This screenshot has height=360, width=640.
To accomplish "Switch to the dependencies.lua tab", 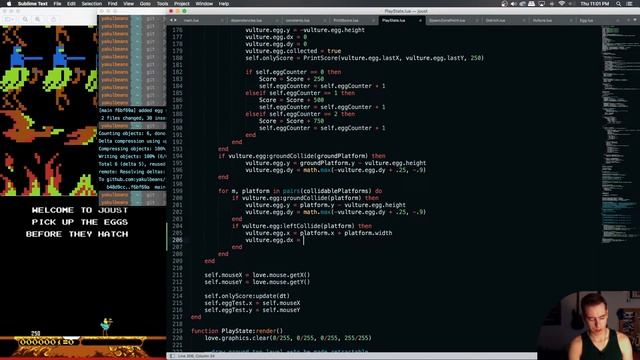I will click(246, 20).
